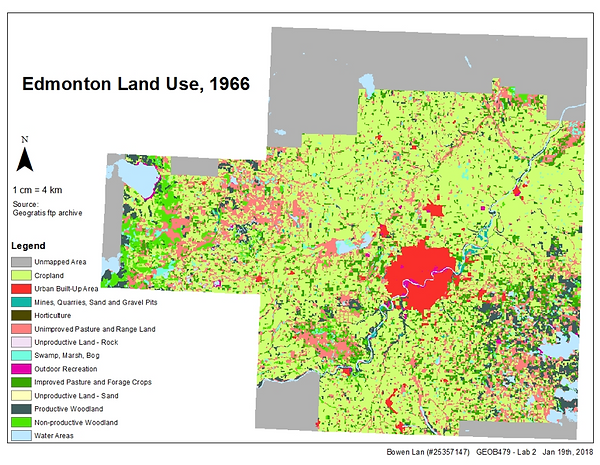
Task: Click the Improved Pasture green legend swatch
Action: click(21, 382)
